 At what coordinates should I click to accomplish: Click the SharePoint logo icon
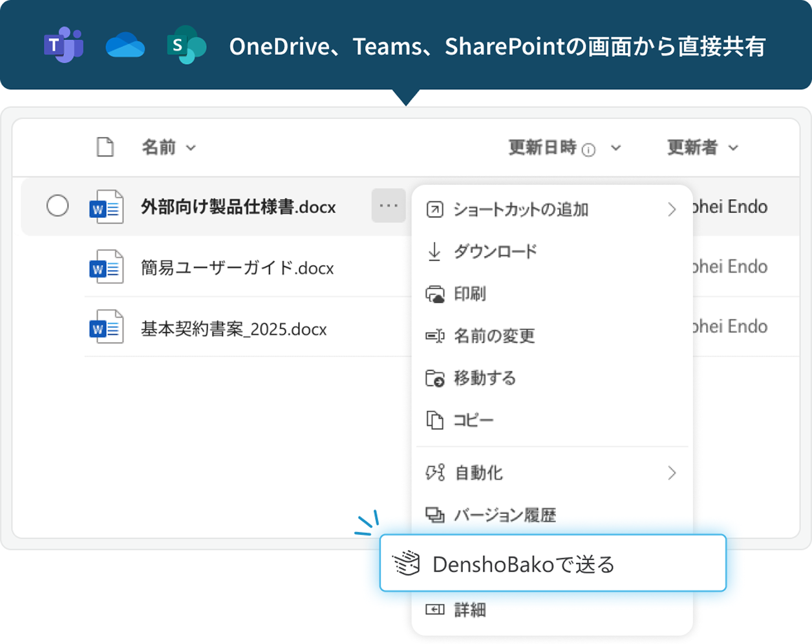tap(186, 45)
